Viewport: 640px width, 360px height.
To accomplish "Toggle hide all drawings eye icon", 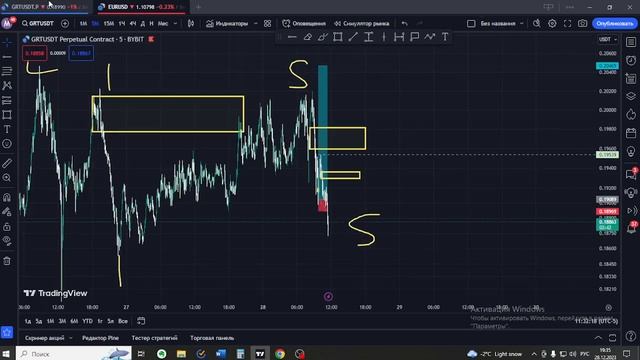I will [7, 241].
